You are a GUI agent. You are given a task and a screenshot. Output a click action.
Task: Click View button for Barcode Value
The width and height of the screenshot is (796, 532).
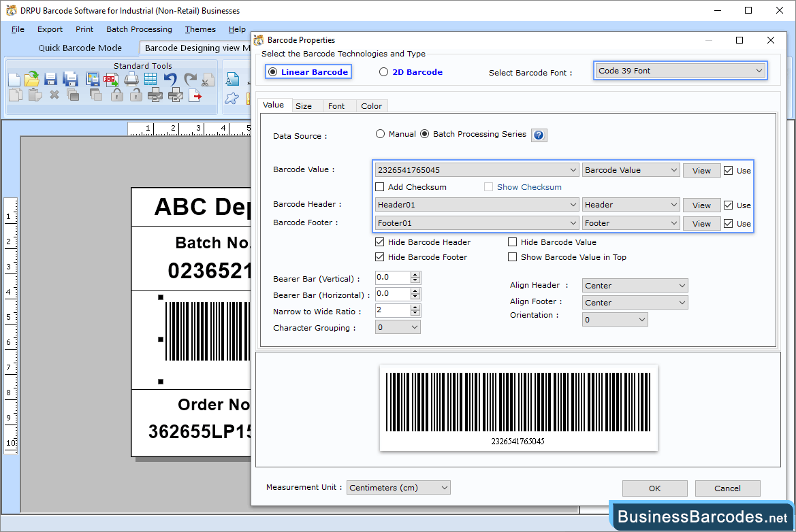coord(701,171)
